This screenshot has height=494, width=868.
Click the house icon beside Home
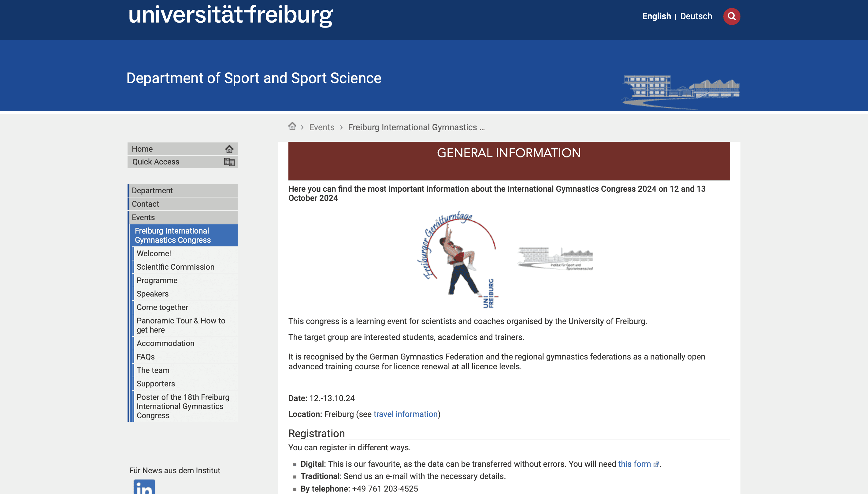(229, 149)
